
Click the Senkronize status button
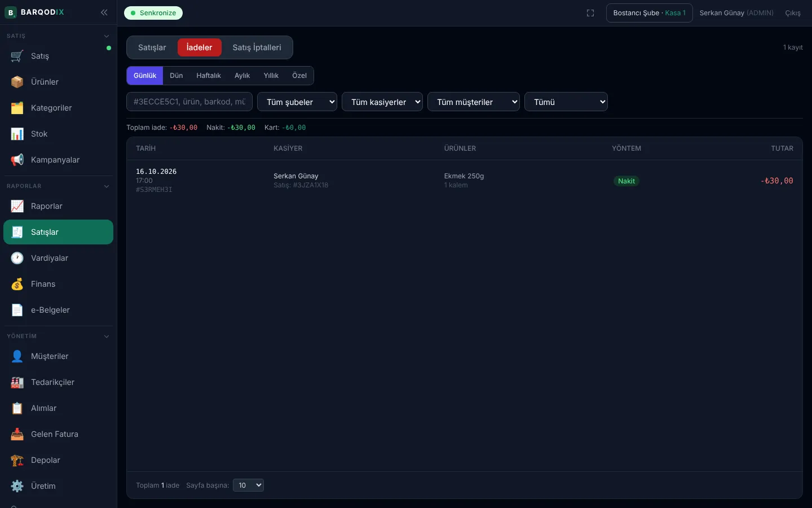point(153,13)
